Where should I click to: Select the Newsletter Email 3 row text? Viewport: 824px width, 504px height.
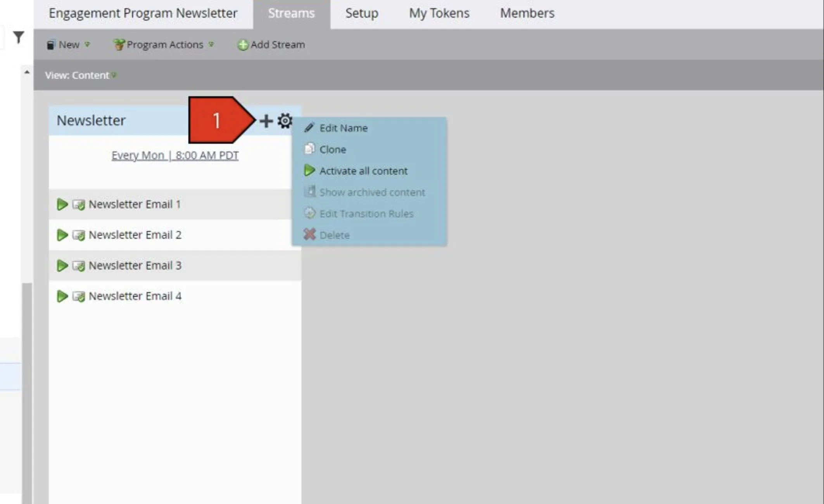pos(135,266)
